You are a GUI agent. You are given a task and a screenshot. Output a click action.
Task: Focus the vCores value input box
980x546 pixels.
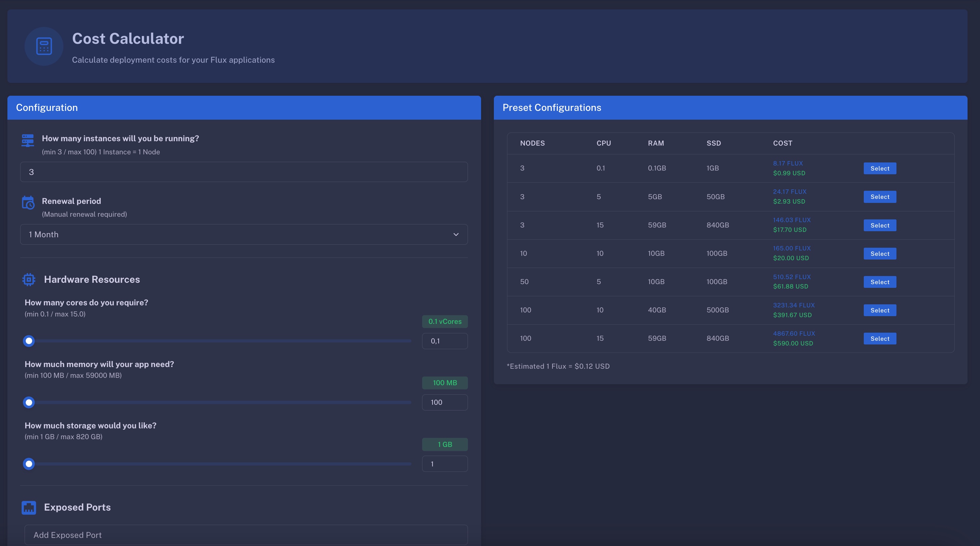click(x=444, y=341)
